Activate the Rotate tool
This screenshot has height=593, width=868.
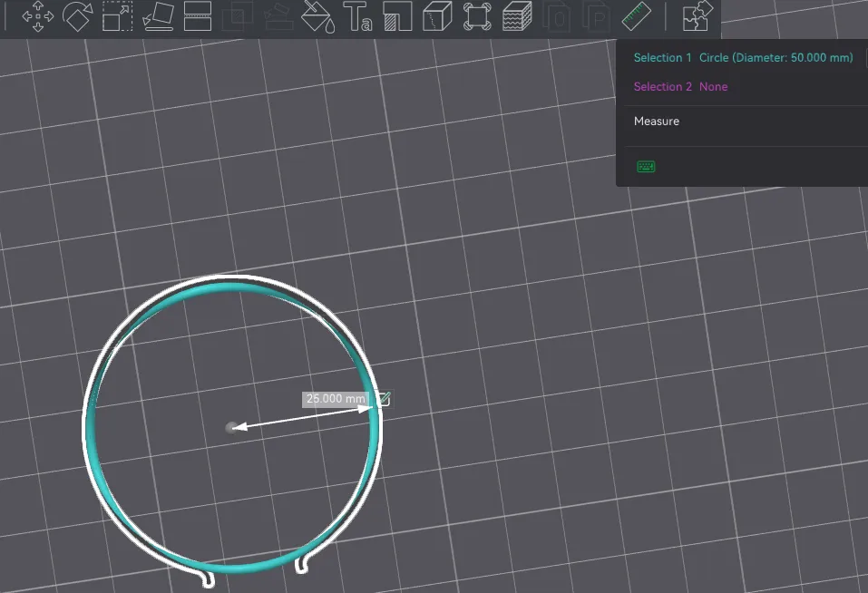coord(77,16)
